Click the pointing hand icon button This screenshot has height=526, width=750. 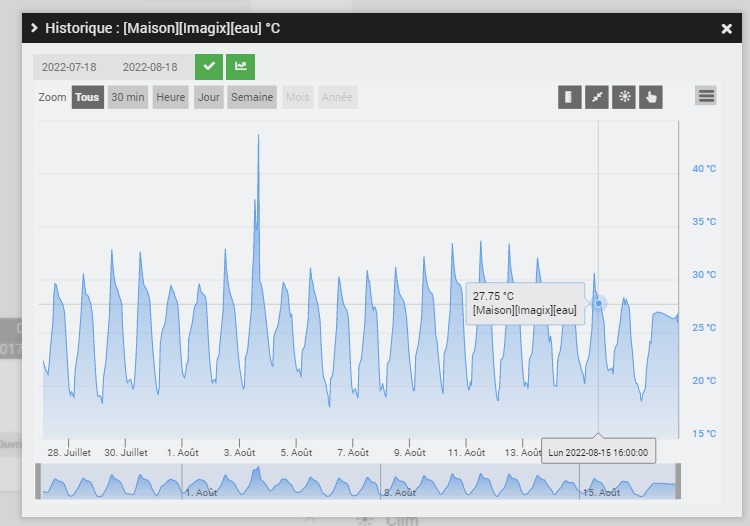click(x=651, y=97)
